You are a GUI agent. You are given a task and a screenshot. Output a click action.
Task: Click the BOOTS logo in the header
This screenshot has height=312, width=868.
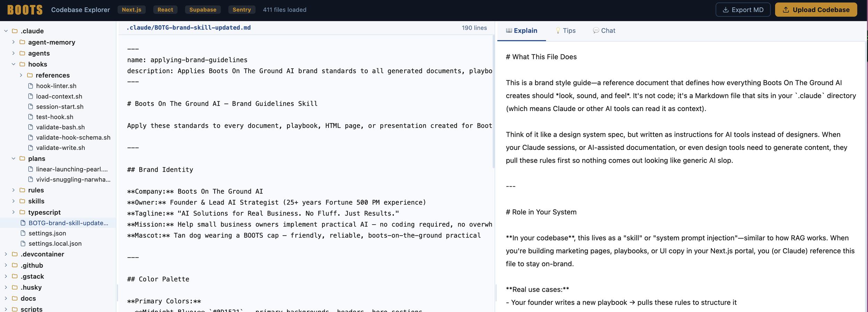[x=25, y=10]
